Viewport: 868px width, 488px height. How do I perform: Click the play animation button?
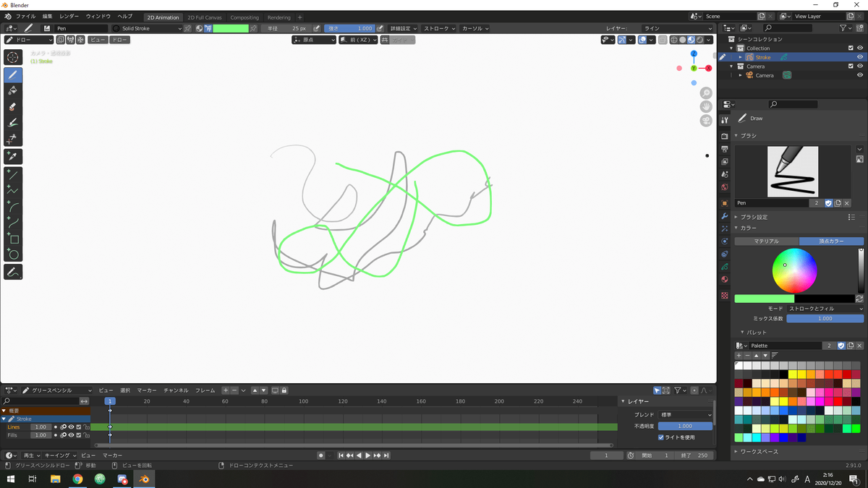click(x=368, y=455)
